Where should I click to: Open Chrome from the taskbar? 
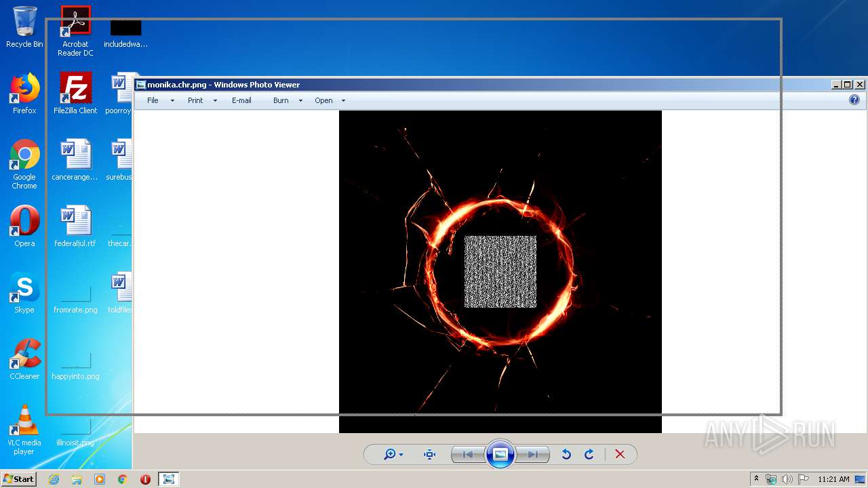123,479
